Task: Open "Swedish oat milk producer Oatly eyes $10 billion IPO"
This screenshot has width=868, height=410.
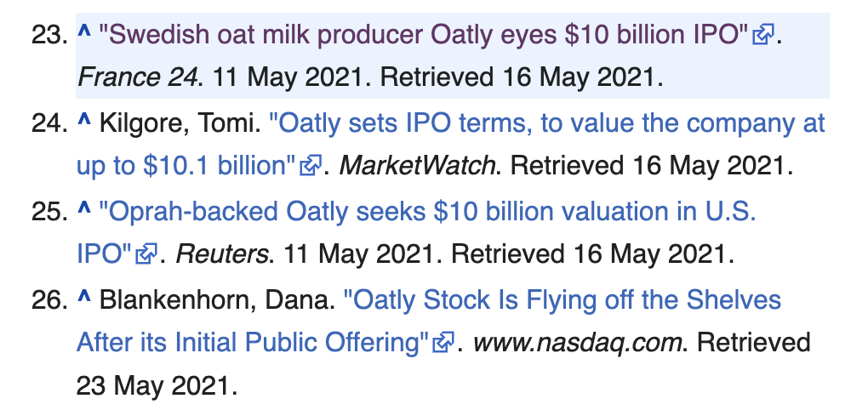Action: 424,36
